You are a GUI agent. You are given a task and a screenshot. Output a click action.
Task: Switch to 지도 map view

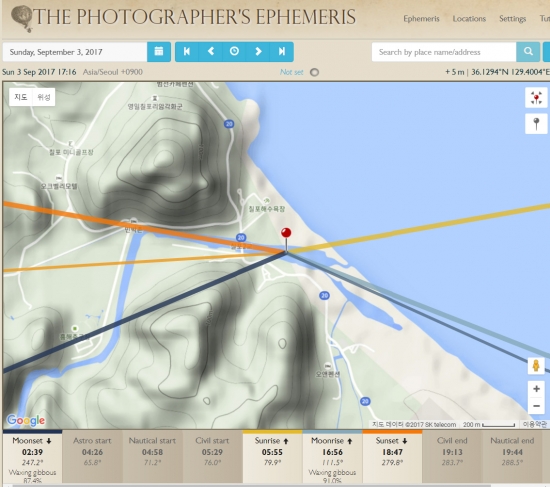(21, 97)
